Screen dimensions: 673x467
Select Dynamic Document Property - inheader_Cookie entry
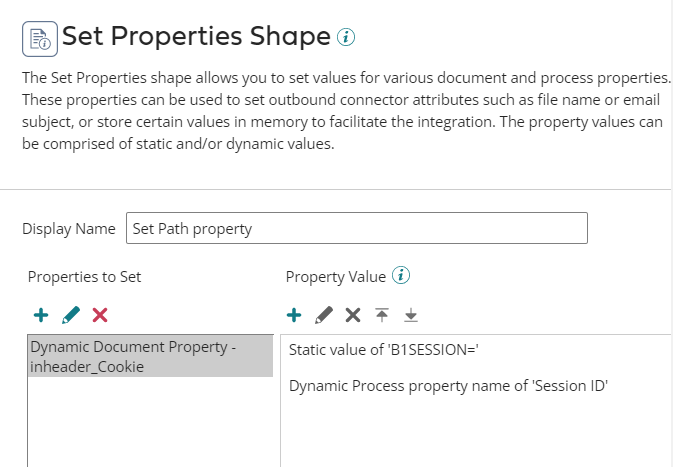[x=150, y=356]
